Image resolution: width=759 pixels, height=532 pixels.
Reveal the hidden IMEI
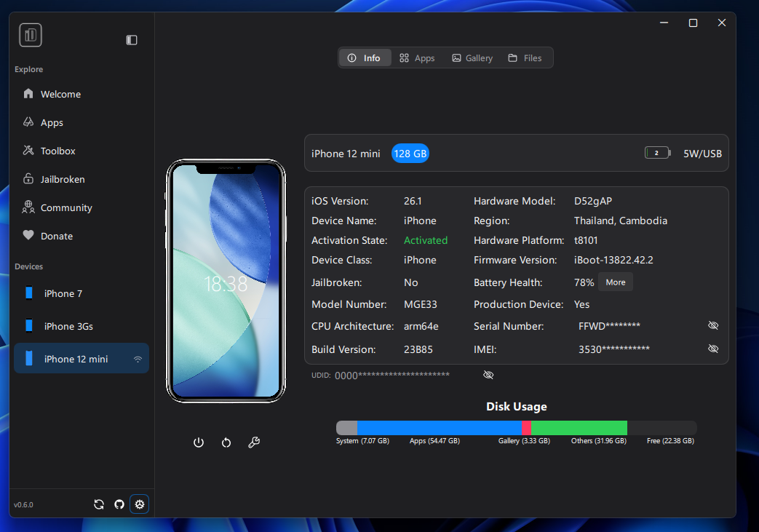pyautogui.click(x=713, y=349)
